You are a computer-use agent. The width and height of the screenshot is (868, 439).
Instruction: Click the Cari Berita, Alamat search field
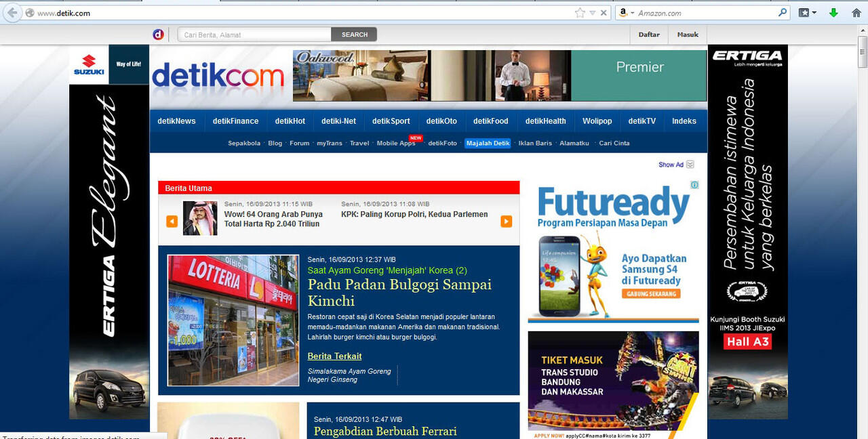click(x=253, y=34)
